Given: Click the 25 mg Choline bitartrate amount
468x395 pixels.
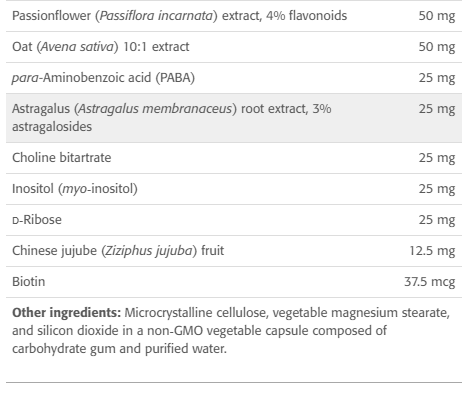Looking at the screenshot, I should tap(437, 158).
